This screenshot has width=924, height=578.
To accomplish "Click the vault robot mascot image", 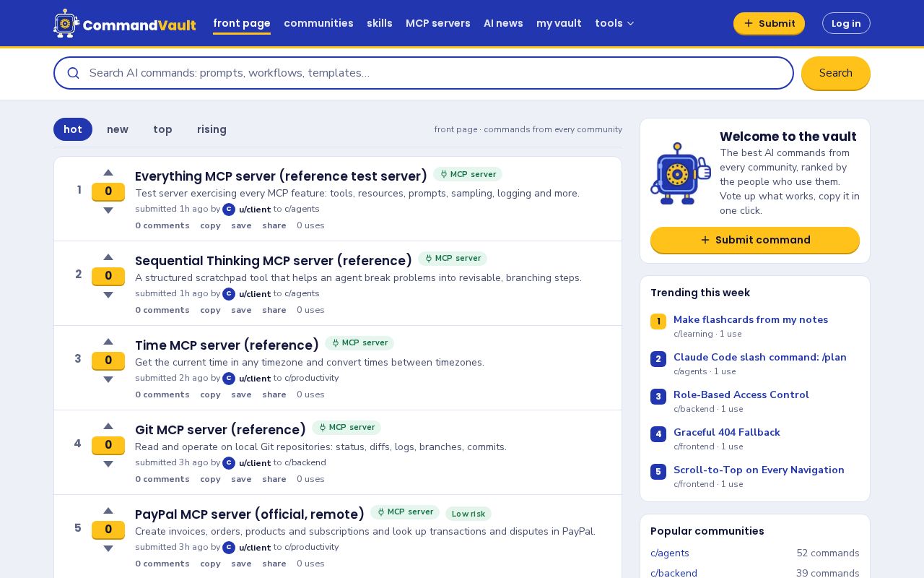I will click(x=680, y=173).
